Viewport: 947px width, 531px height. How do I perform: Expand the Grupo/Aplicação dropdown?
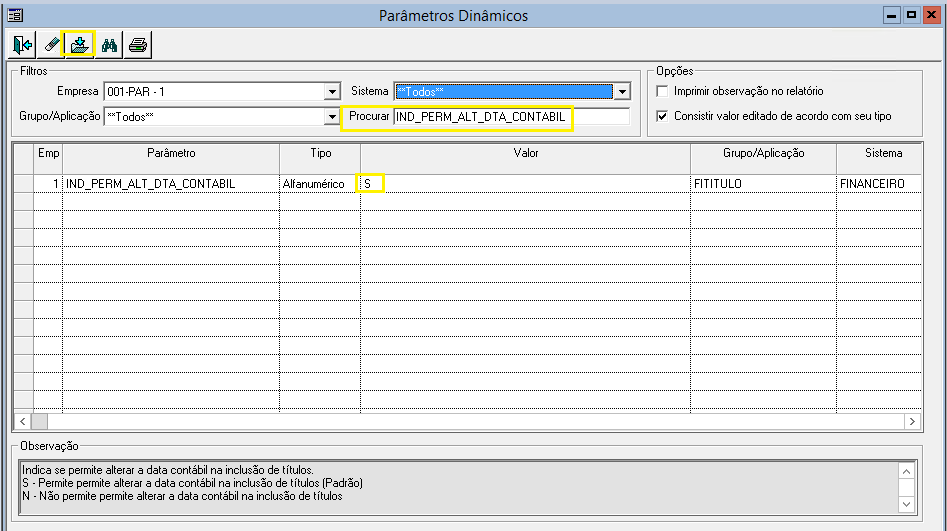(332, 117)
